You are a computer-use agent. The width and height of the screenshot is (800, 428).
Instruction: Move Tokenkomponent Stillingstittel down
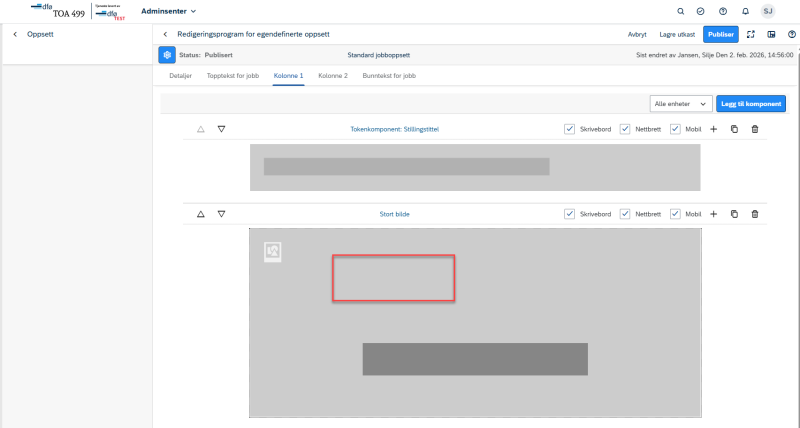(x=221, y=130)
